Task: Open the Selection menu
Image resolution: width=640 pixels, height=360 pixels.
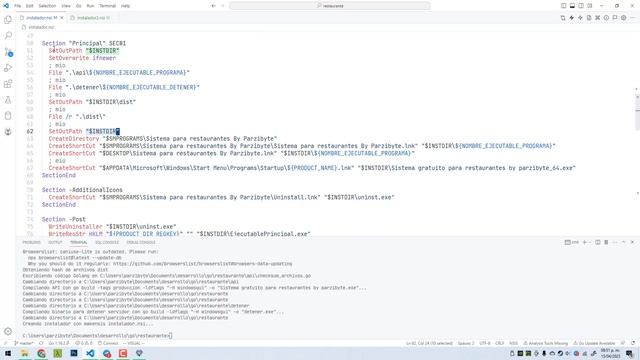Action: point(47,6)
